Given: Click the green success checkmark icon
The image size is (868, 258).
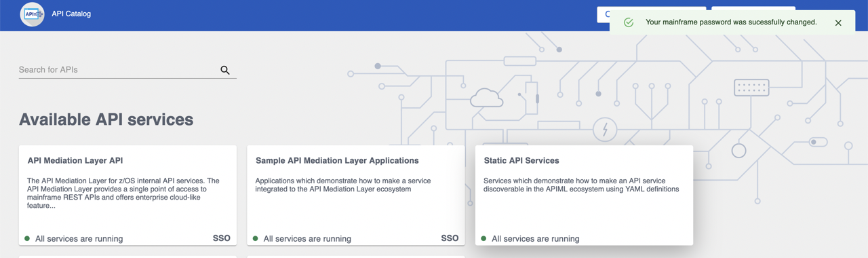Looking at the screenshot, I should (629, 22).
